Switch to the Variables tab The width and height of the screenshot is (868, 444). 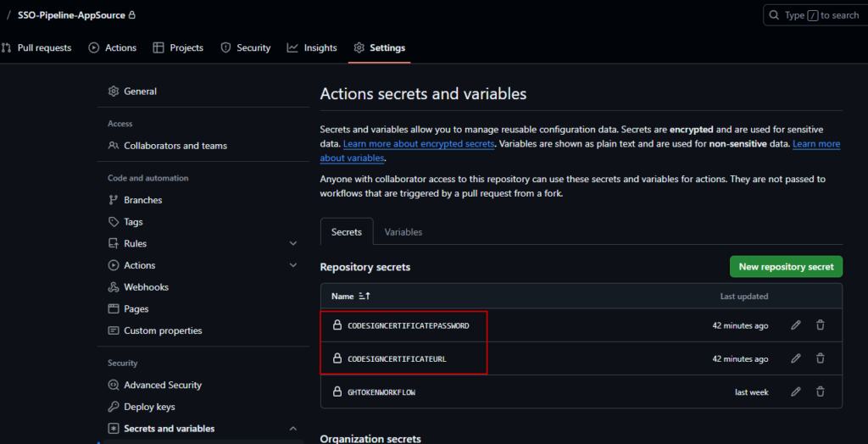tap(403, 232)
